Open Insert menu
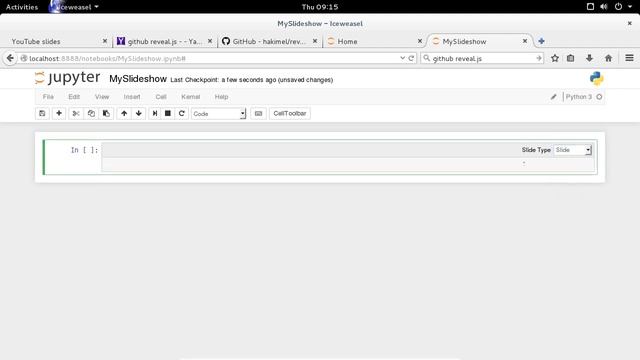This screenshot has height=360, width=640. (x=132, y=97)
